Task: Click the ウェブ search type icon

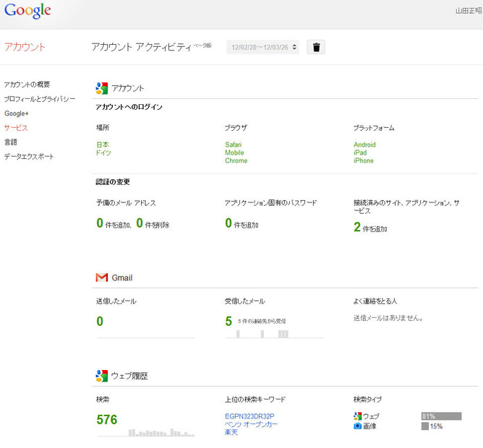Action: coord(357,416)
